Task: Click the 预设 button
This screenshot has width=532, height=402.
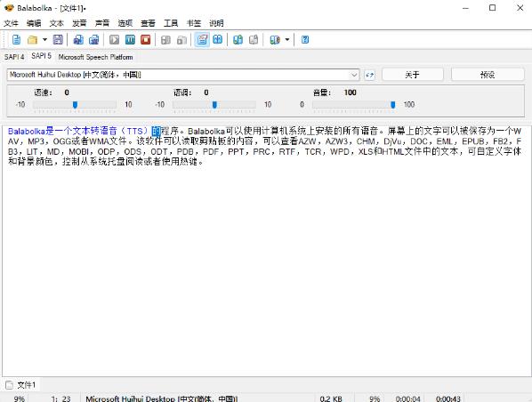Action: click(x=488, y=75)
